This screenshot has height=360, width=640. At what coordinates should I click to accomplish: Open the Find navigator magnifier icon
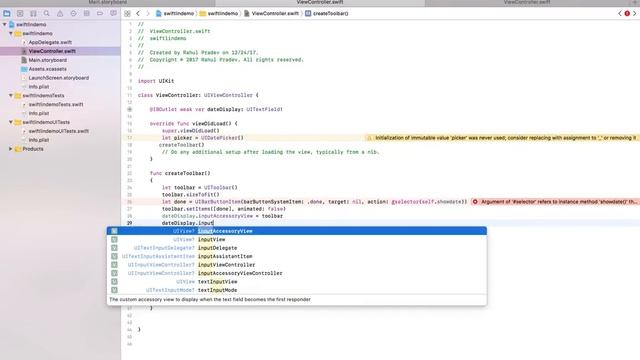click(47, 13)
